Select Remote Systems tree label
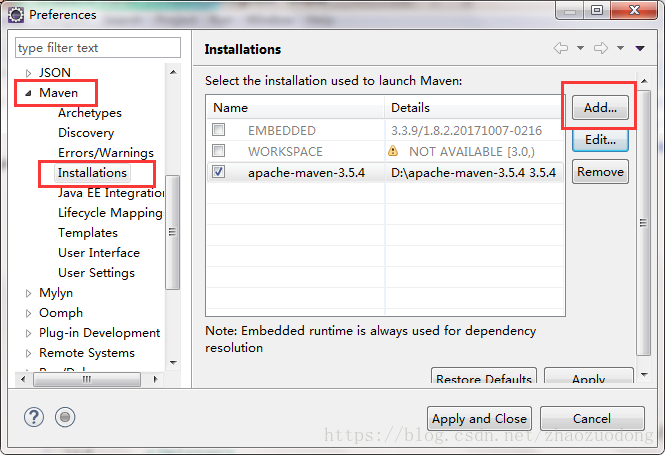Image resolution: width=665 pixels, height=455 pixels. click(x=87, y=353)
